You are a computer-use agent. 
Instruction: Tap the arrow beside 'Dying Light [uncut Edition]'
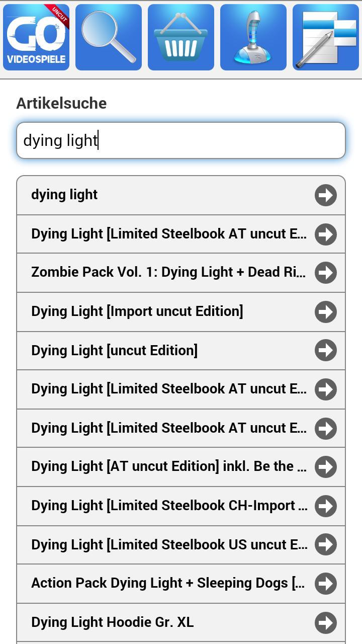325,351
